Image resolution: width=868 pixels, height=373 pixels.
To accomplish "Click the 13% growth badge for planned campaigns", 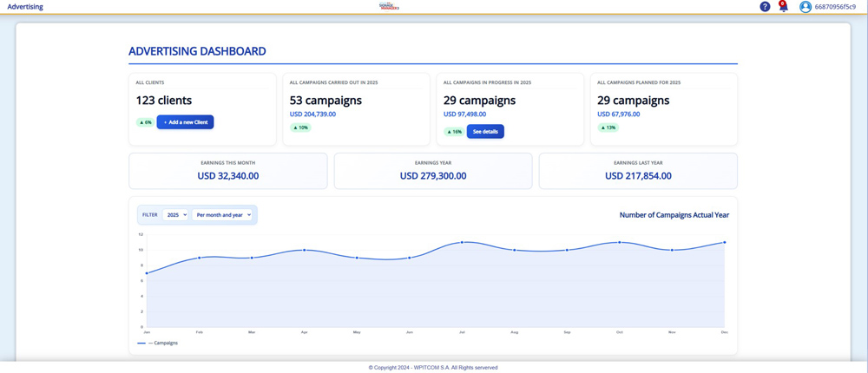I will click(608, 128).
